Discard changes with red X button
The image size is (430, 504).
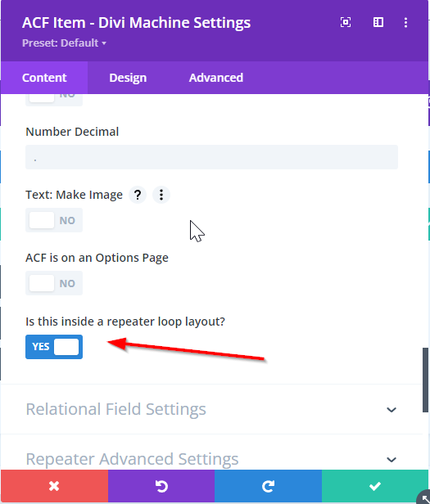(x=54, y=486)
